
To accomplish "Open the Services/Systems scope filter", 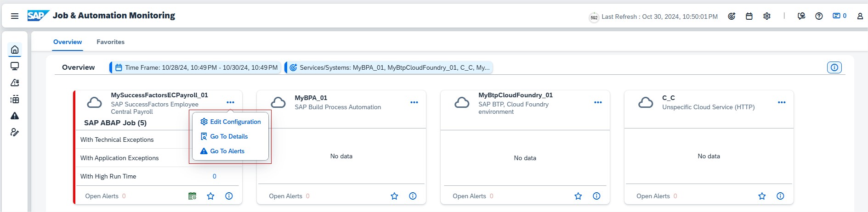I will tap(389, 67).
